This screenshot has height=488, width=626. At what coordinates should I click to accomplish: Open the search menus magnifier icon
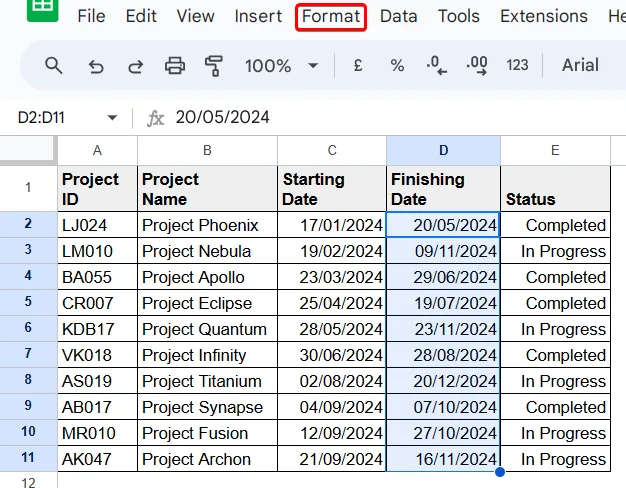(x=53, y=65)
